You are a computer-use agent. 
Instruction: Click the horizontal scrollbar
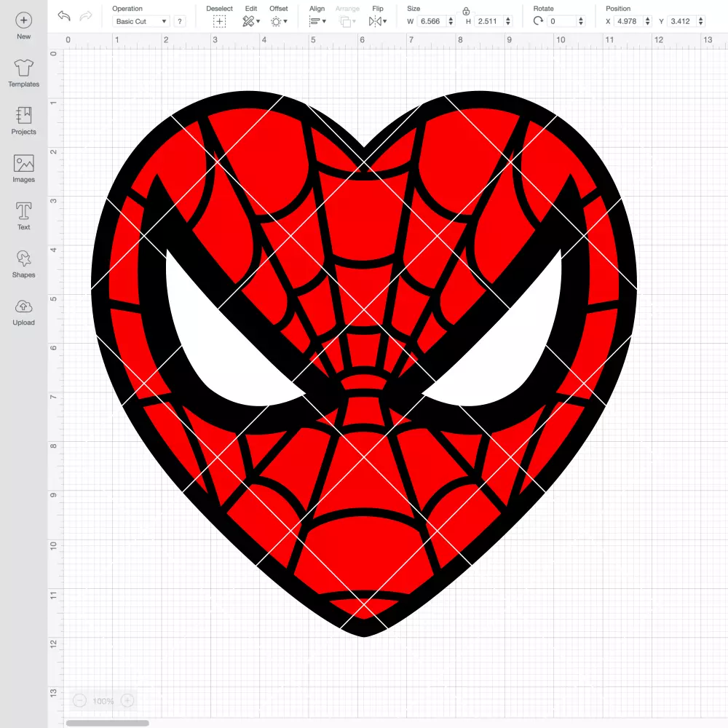[x=107, y=723]
